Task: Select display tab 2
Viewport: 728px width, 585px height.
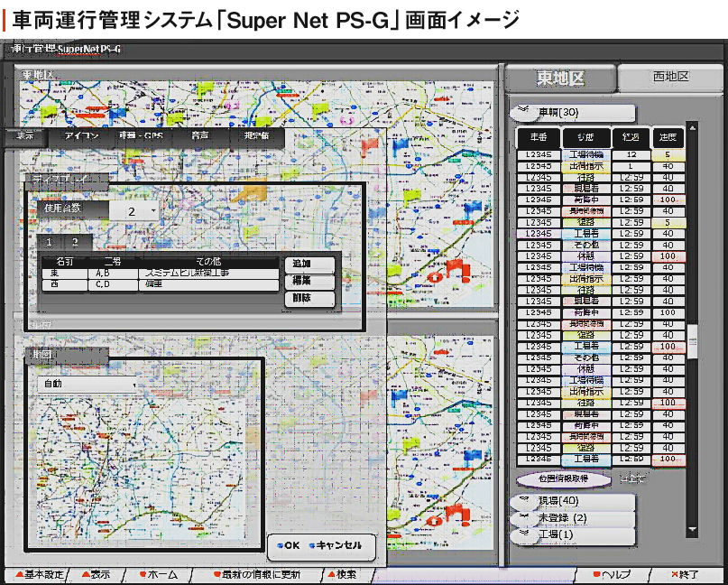Action: coord(75,242)
